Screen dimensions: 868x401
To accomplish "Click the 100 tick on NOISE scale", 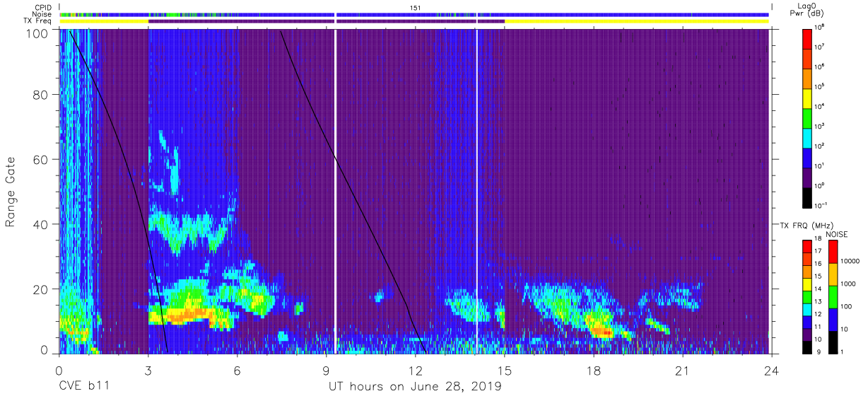I will pos(845,307).
